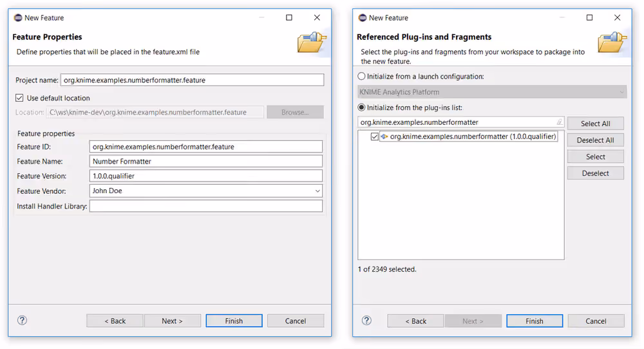Viewport: 644px width, 349px height.
Task: Click Select All button
Action: click(596, 124)
